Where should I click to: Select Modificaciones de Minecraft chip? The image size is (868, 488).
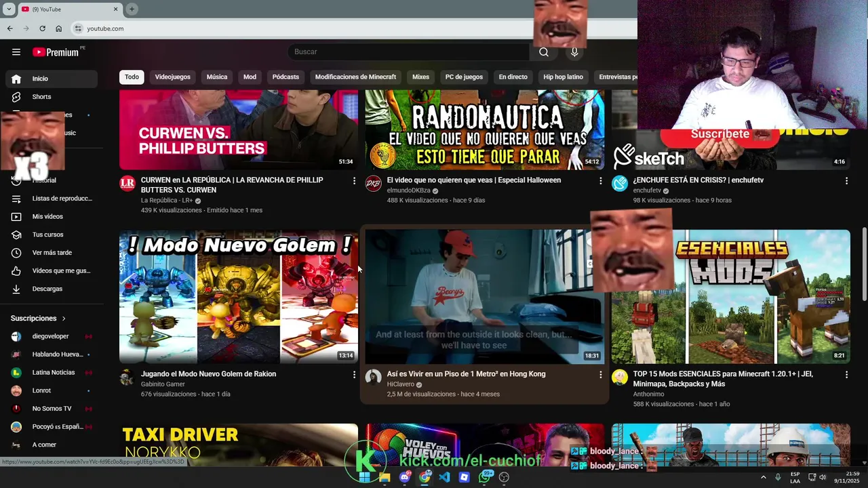(x=355, y=77)
